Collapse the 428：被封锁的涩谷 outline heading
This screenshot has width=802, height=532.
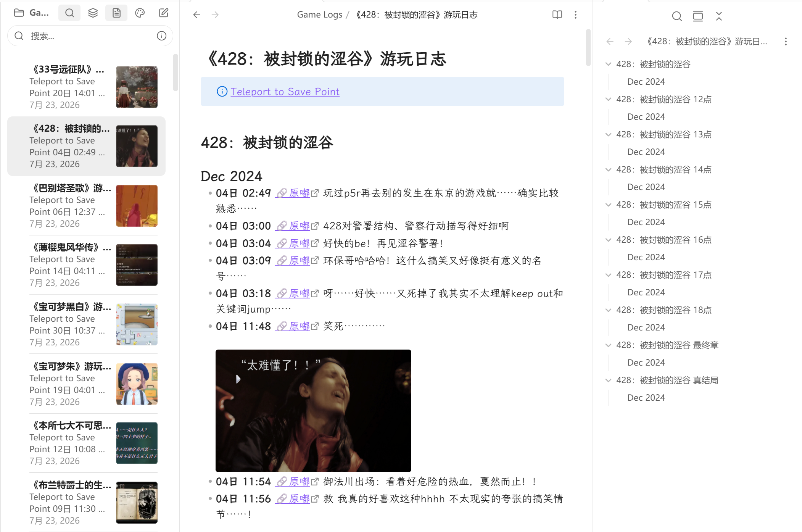[x=609, y=64]
